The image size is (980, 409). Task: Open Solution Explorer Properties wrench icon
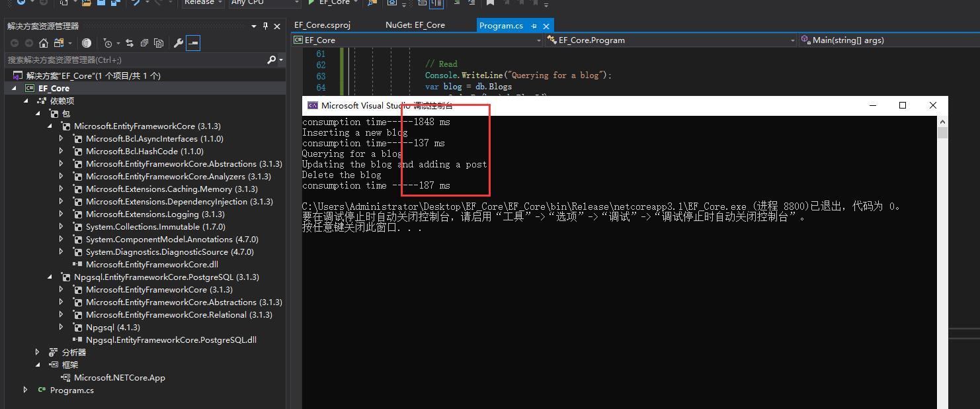pyautogui.click(x=179, y=43)
